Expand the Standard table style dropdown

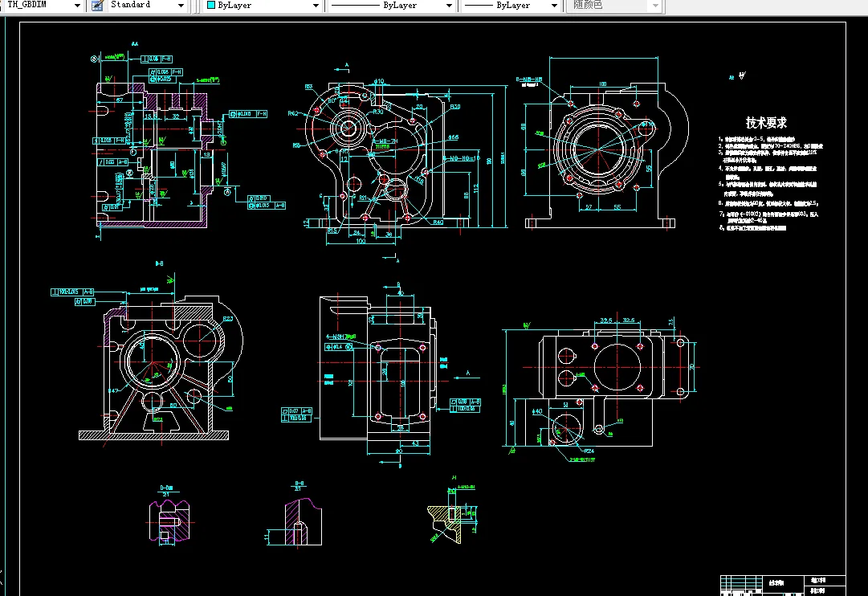(x=181, y=5)
